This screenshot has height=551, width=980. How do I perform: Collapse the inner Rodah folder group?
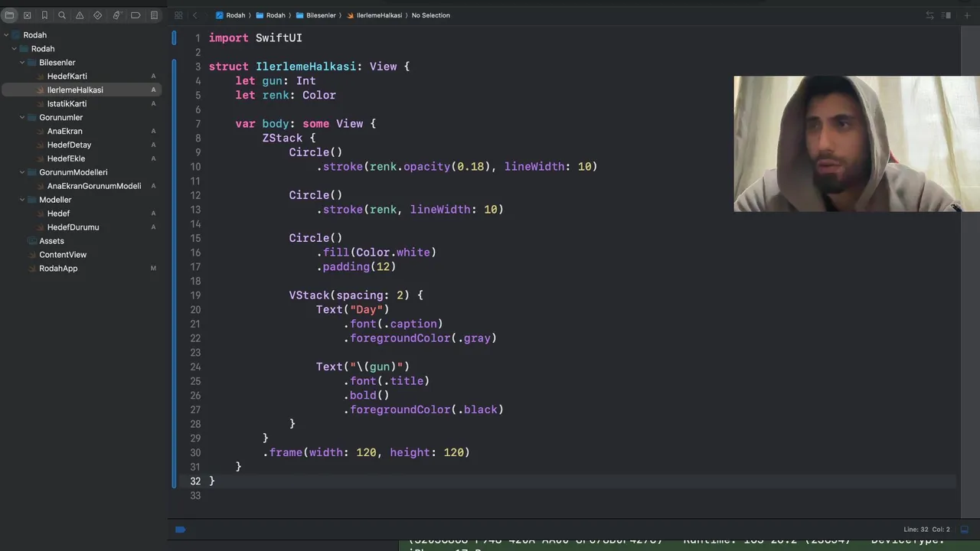[x=14, y=49]
